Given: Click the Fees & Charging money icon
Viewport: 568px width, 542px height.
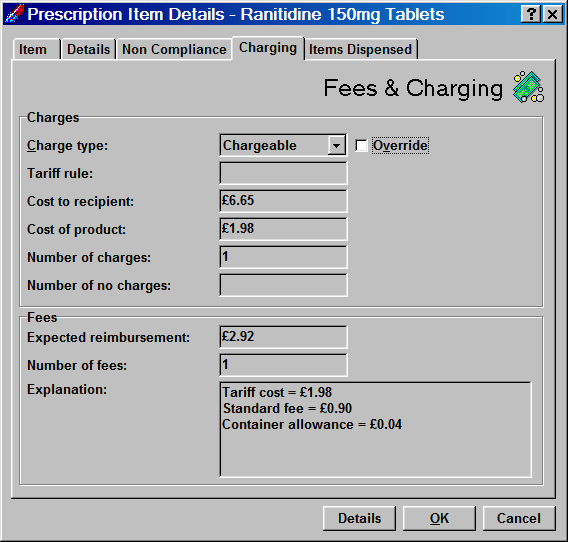Looking at the screenshot, I should (x=529, y=87).
